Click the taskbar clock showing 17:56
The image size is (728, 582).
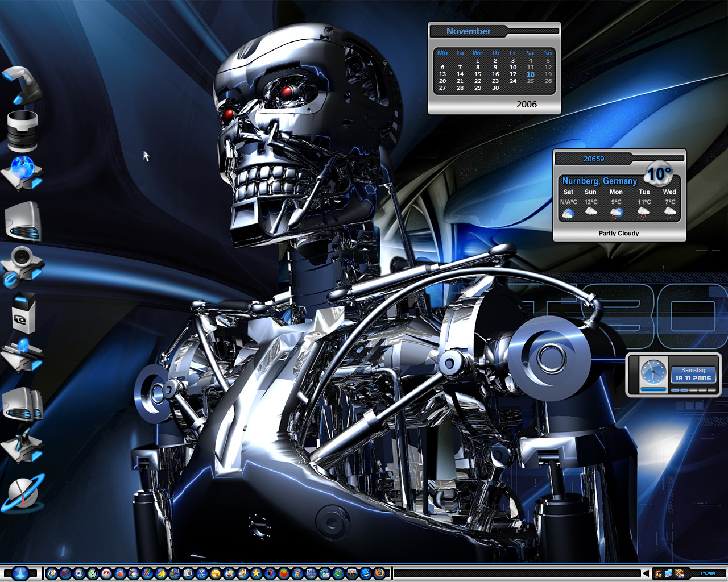click(x=708, y=573)
